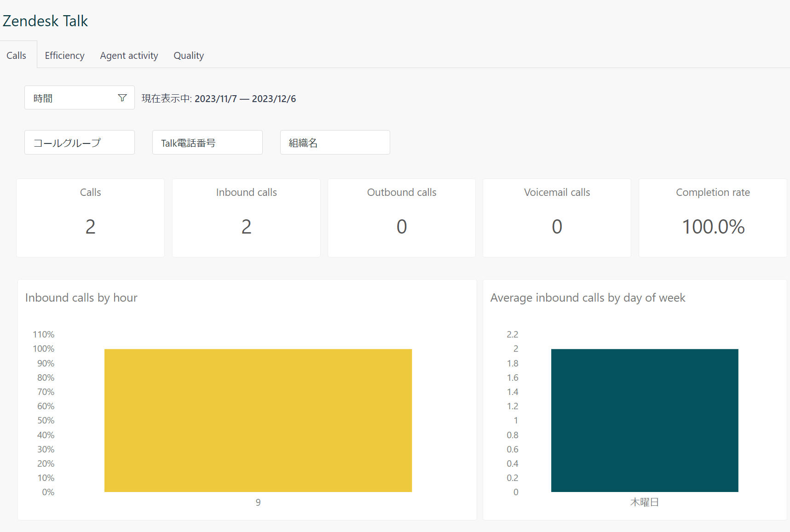Click the Inbound calls by hour chart title
The image size is (790, 532).
pos(81,297)
